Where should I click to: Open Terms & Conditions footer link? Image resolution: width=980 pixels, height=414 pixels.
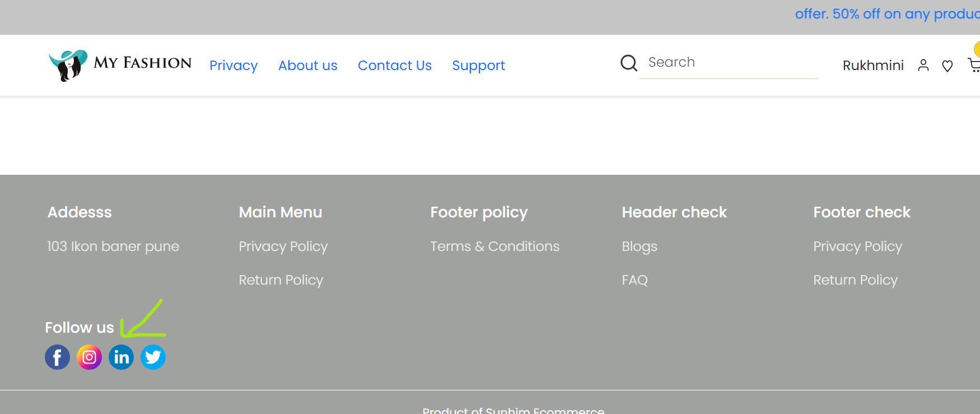click(x=495, y=246)
